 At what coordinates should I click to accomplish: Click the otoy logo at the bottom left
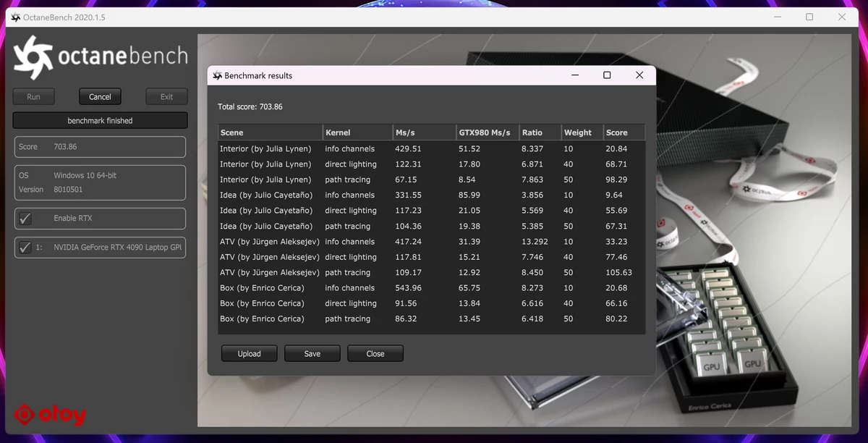tap(51, 415)
